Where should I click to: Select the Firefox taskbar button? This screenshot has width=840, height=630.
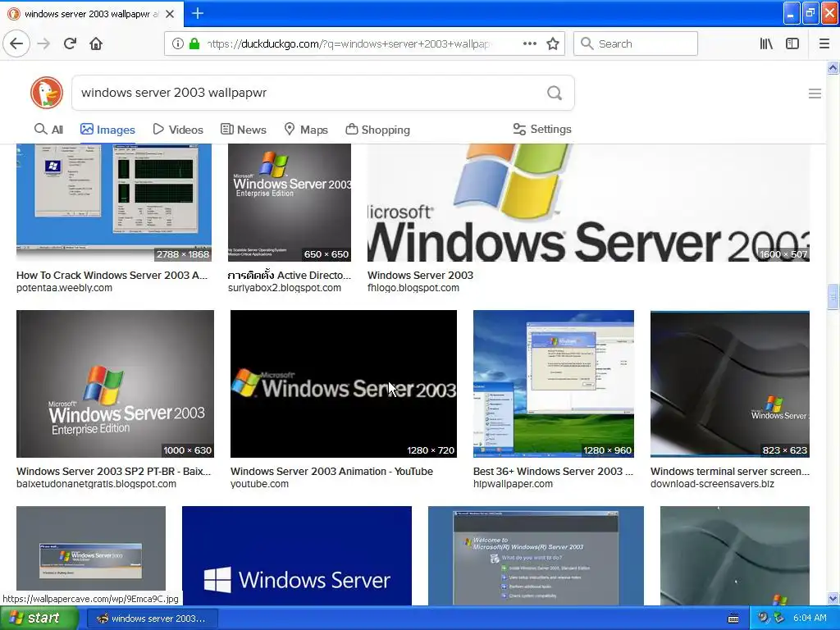tap(152, 619)
